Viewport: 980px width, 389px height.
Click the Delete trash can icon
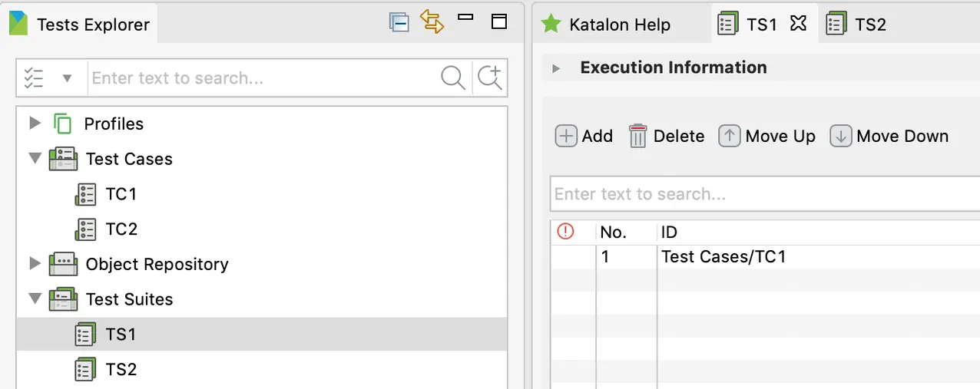638,137
